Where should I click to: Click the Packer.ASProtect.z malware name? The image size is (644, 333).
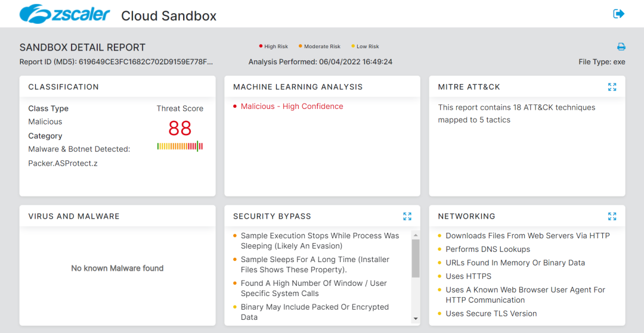[x=63, y=163]
